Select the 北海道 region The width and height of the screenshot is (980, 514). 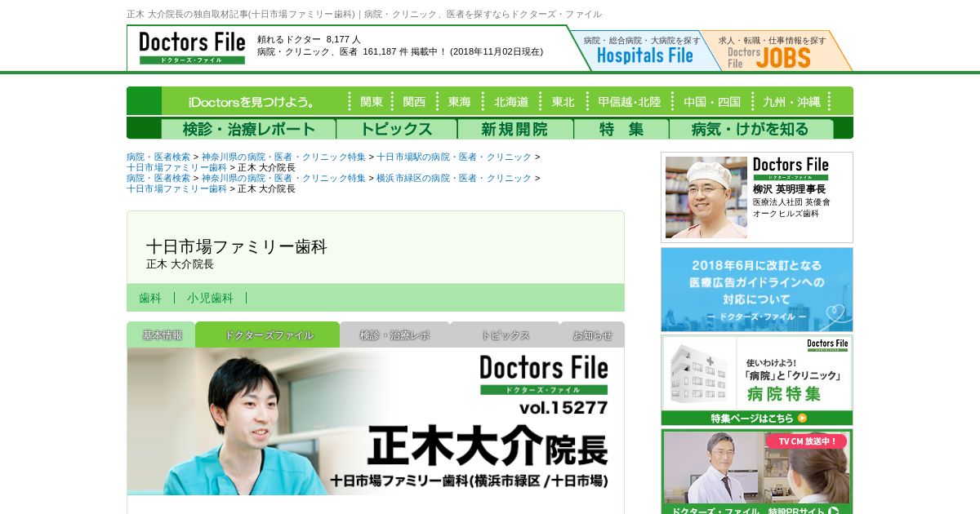coord(510,101)
